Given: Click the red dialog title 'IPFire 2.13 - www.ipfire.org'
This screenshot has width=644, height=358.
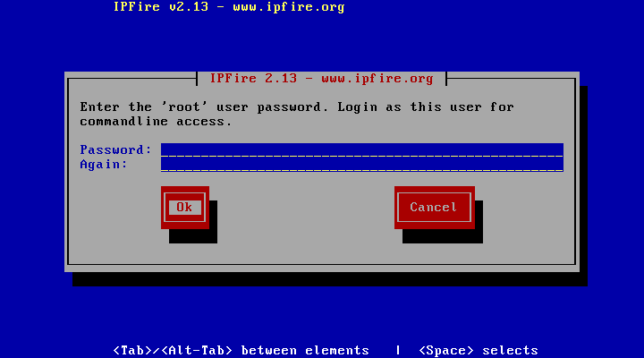Looking at the screenshot, I should coord(322,78).
